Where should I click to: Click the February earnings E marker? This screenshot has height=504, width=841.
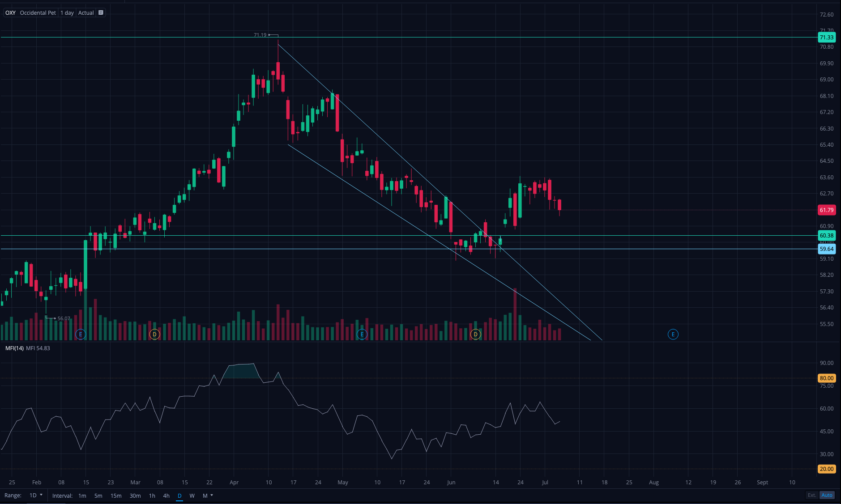[81, 334]
